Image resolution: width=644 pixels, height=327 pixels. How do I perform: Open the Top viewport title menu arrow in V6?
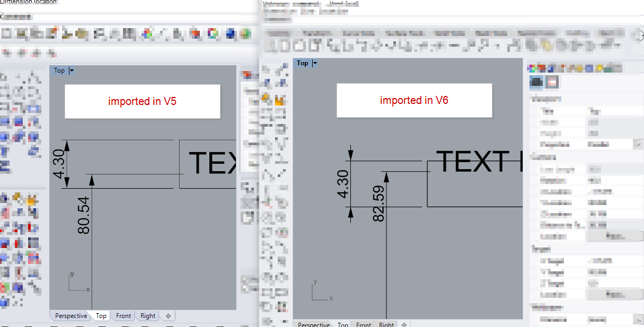315,63
